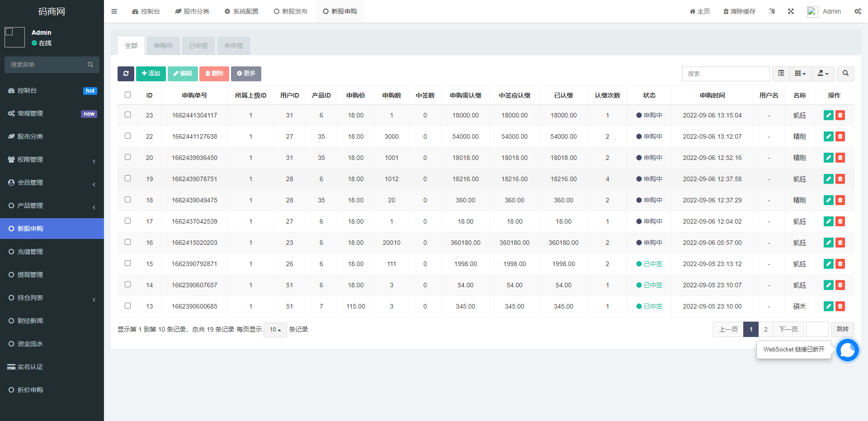Tick the checkbox for row ID 22

coord(127,136)
